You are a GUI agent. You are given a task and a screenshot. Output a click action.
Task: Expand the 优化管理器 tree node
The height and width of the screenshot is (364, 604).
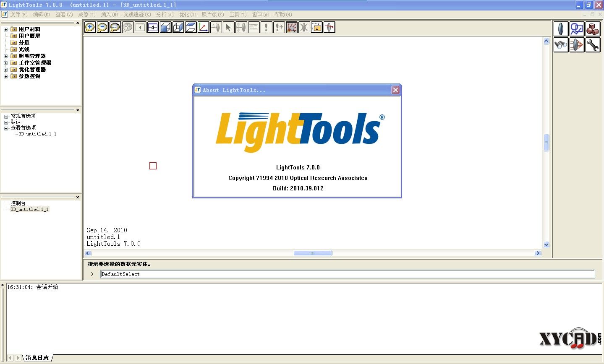coord(6,70)
